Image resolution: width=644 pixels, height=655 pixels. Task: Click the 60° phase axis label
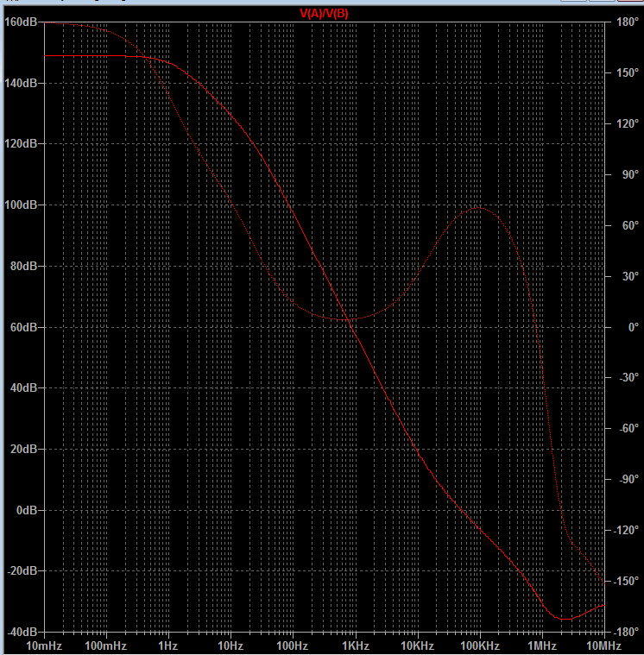click(630, 225)
